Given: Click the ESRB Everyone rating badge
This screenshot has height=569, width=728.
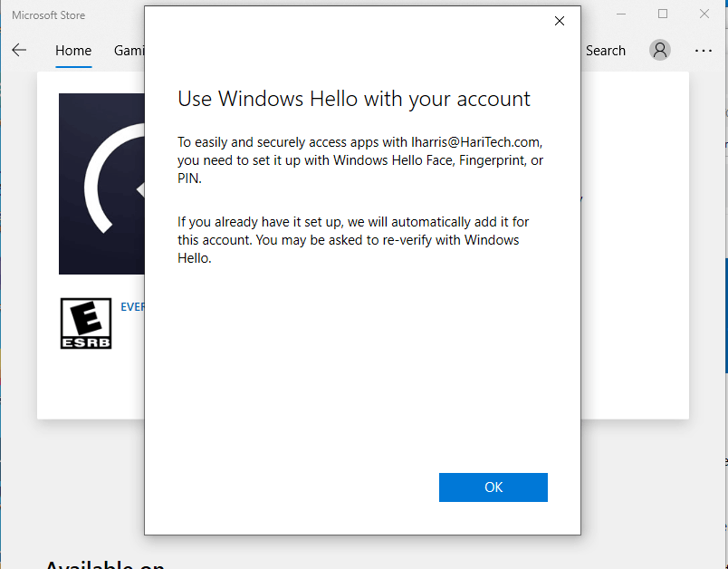Looking at the screenshot, I should tap(86, 323).
